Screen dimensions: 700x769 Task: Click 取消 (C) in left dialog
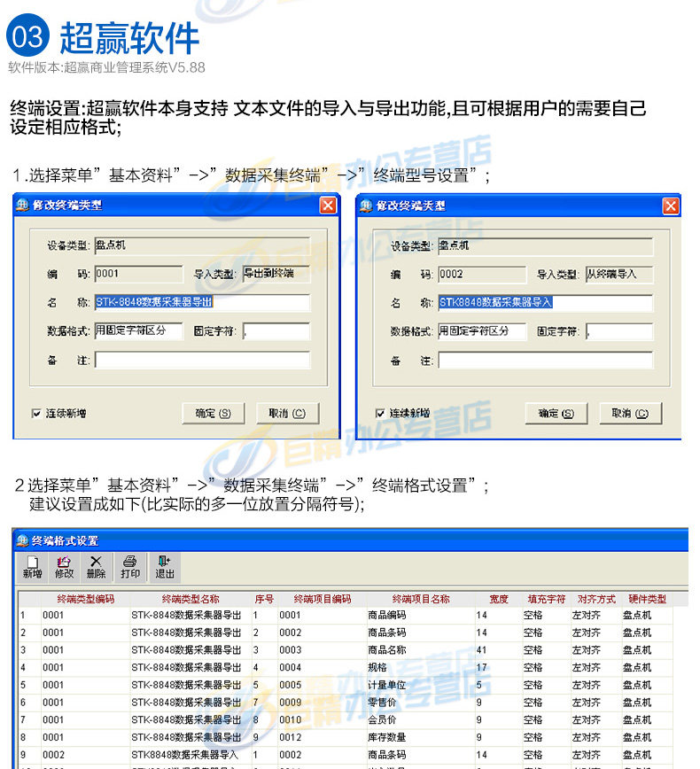click(x=287, y=414)
